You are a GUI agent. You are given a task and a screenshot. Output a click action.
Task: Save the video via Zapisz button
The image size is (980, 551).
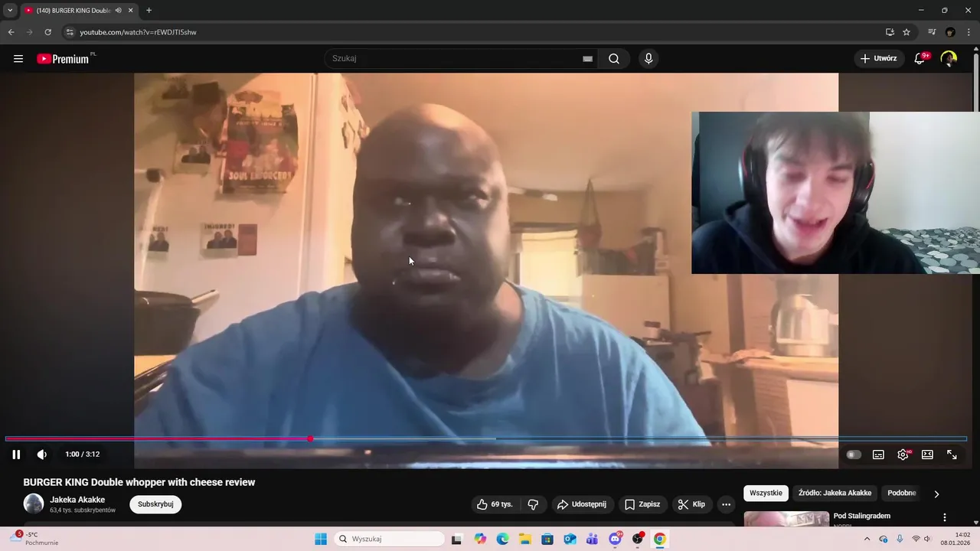[x=642, y=504]
